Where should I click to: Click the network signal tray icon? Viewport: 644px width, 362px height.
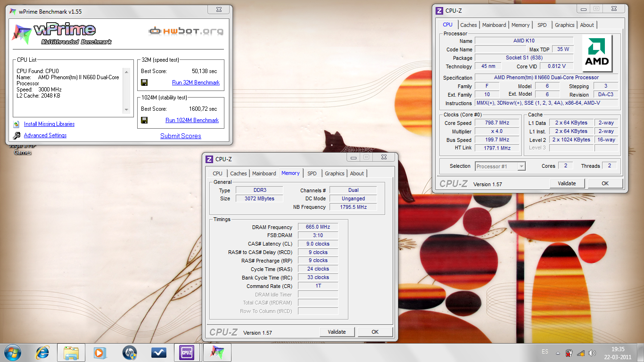tap(581, 353)
